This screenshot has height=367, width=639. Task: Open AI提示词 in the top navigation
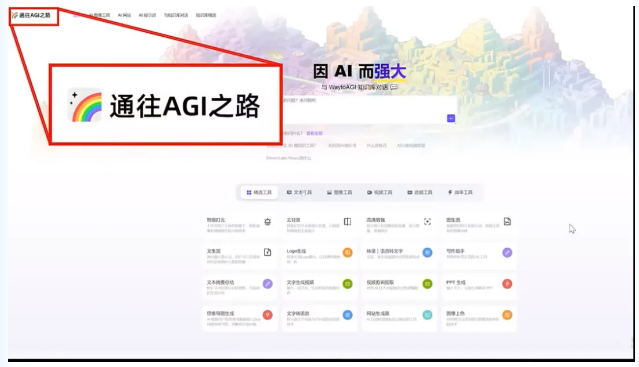147,15
